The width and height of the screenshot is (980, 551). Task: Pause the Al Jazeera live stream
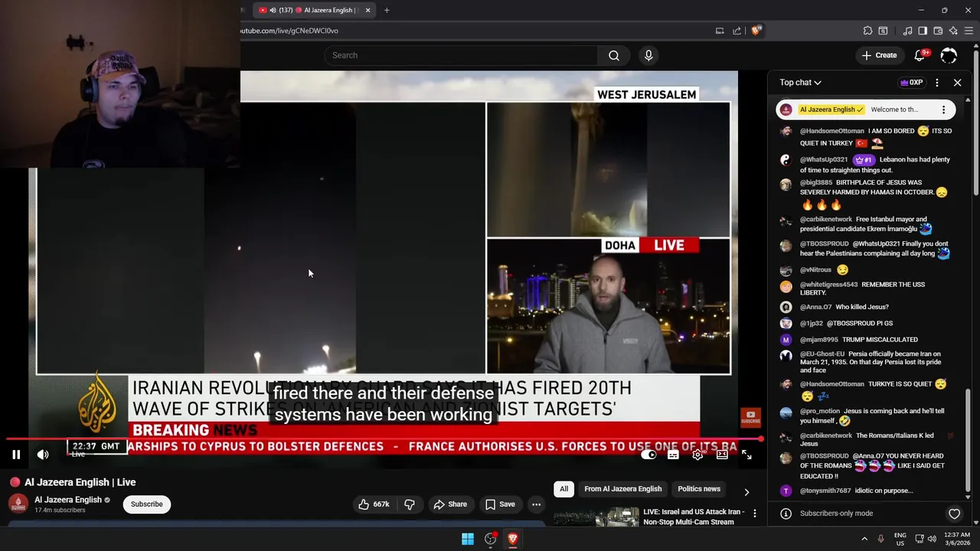[x=16, y=455]
